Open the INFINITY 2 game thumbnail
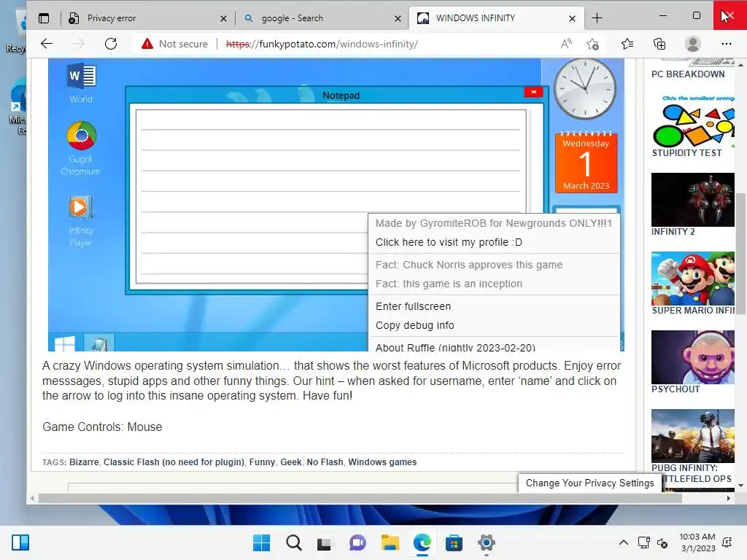This screenshot has height=560, width=747. [693, 200]
